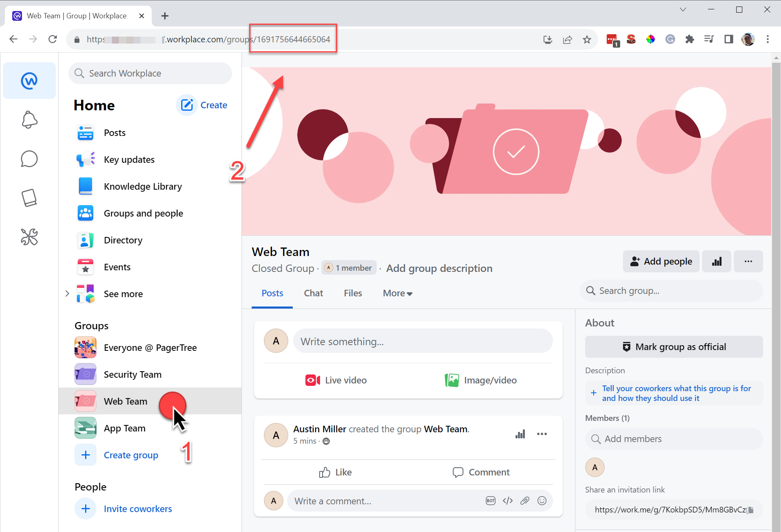
Task: Open the Admin tools wrench icon
Action: tap(29, 237)
